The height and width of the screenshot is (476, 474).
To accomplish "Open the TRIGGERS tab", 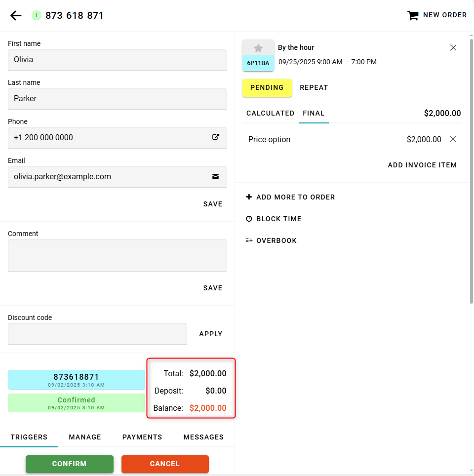I will click(x=29, y=437).
